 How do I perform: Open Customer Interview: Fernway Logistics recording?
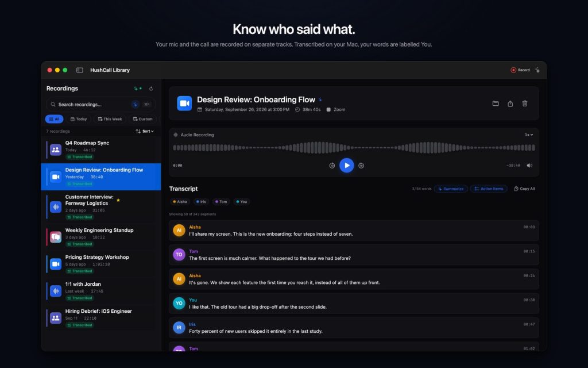pos(101,207)
